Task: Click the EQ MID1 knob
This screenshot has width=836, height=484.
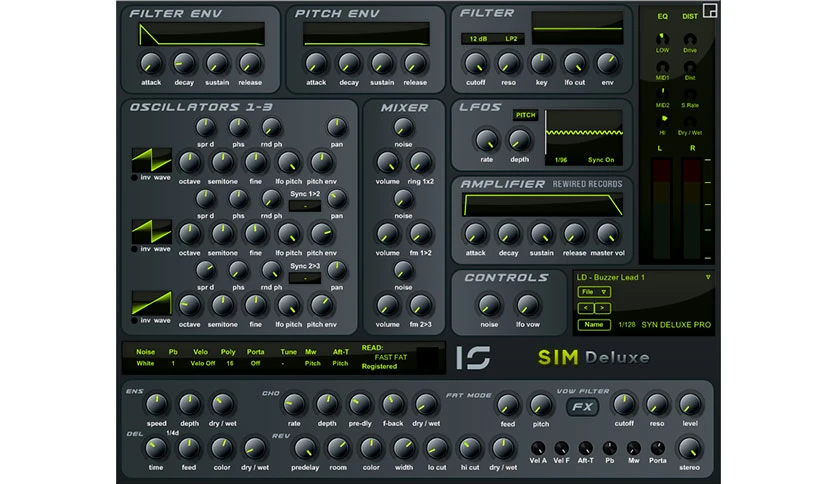Action: pos(662,67)
